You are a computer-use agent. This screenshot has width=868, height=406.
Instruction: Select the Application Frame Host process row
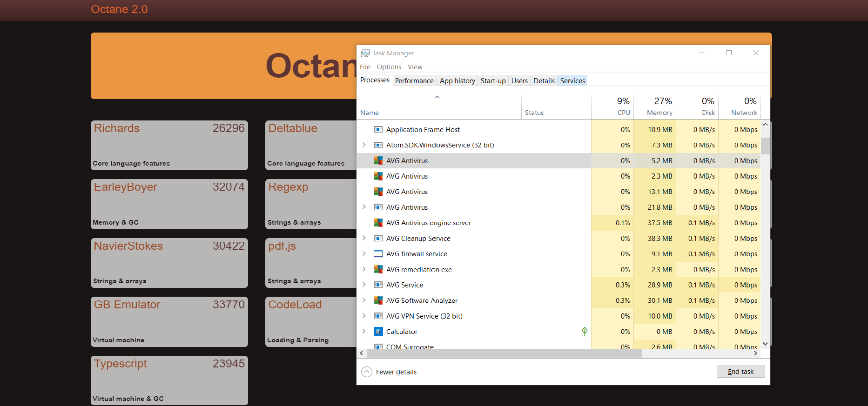click(x=558, y=130)
